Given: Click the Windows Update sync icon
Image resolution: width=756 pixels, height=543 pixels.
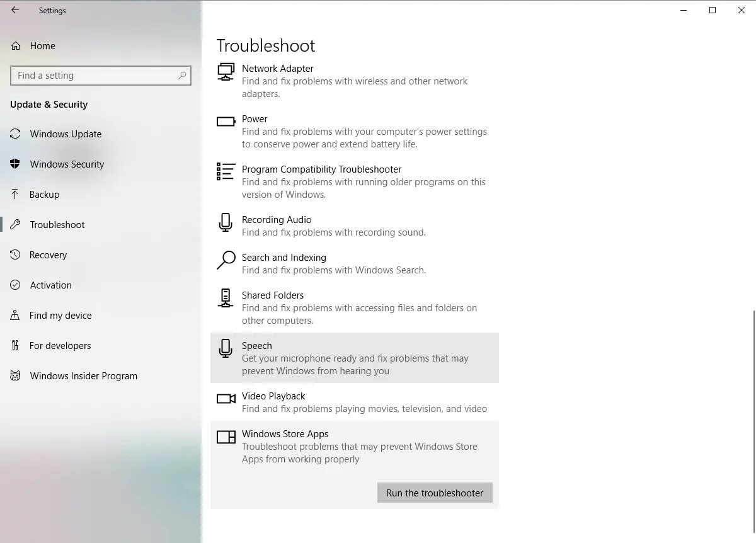Looking at the screenshot, I should (16, 134).
